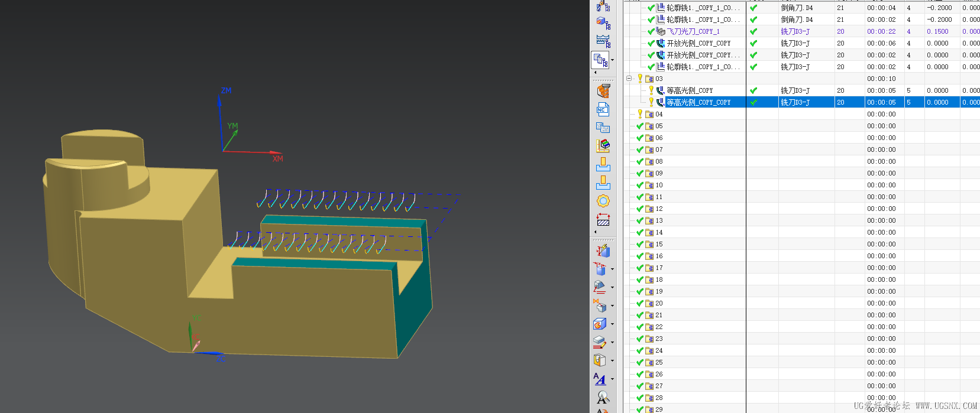Image resolution: width=980 pixels, height=413 pixels.
Task: Click the NC post process icon
Action: [603, 109]
